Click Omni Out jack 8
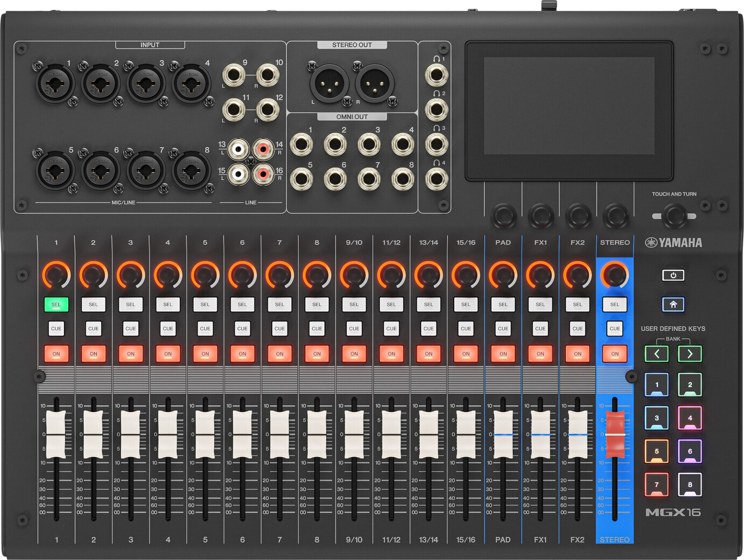744x560 pixels. tap(403, 179)
